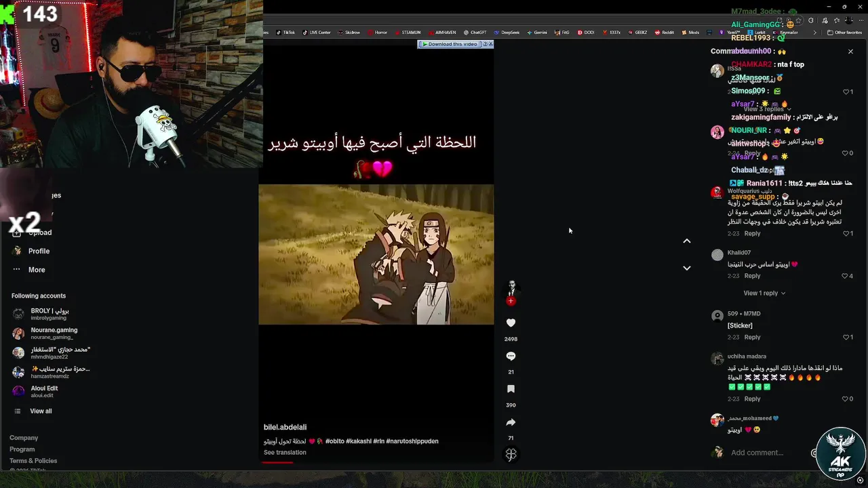The width and height of the screenshot is (868, 488).
Task: Open bilel.abdelali's profile name
Action: click(x=285, y=427)
